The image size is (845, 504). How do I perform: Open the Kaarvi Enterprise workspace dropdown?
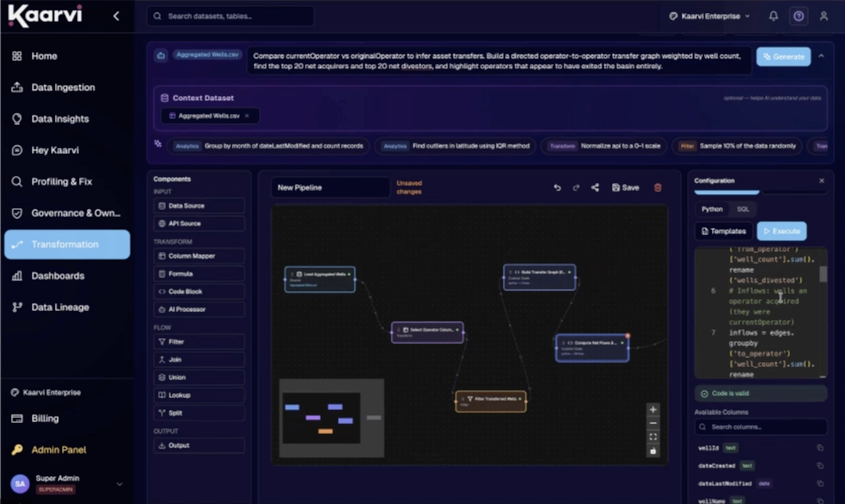coord(709,16)
